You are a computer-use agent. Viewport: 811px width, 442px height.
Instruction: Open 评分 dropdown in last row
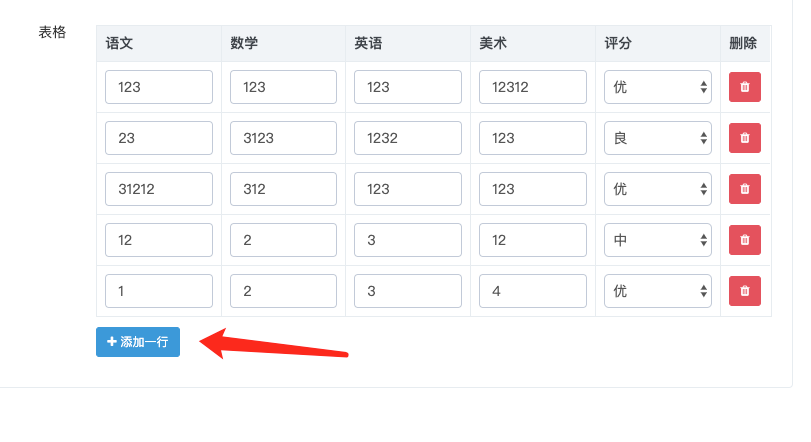tap(657, 291)
